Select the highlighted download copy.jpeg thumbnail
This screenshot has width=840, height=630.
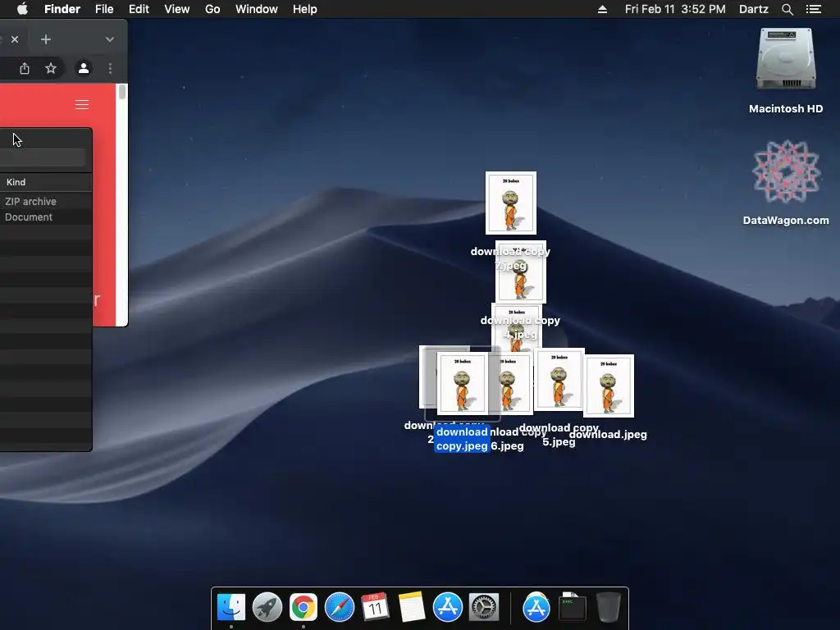pyautogui.click(x=463, y=384)
